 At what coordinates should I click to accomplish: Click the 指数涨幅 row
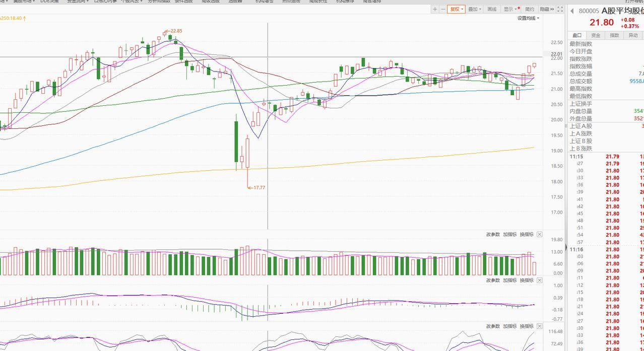(x=606, y=66)
